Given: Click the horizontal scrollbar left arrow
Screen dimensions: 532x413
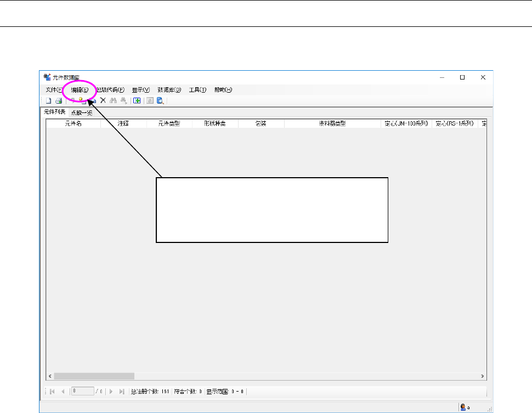Looking at the screenshot, I should (50, 376).
